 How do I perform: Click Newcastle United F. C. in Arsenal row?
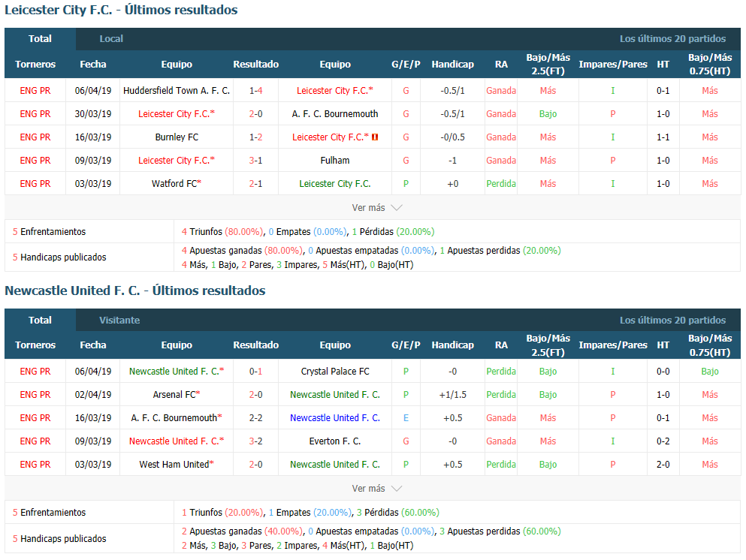[x=335, y=395]
